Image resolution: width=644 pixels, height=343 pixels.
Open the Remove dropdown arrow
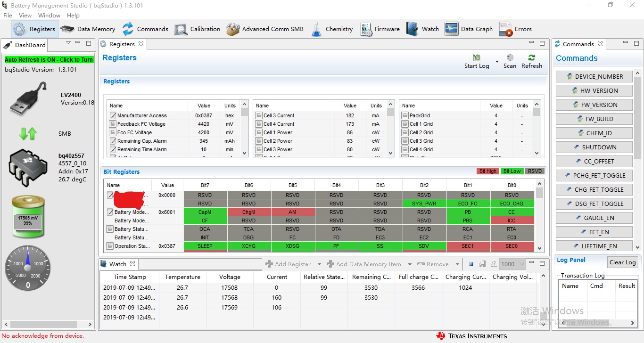[x=457, y=264]
